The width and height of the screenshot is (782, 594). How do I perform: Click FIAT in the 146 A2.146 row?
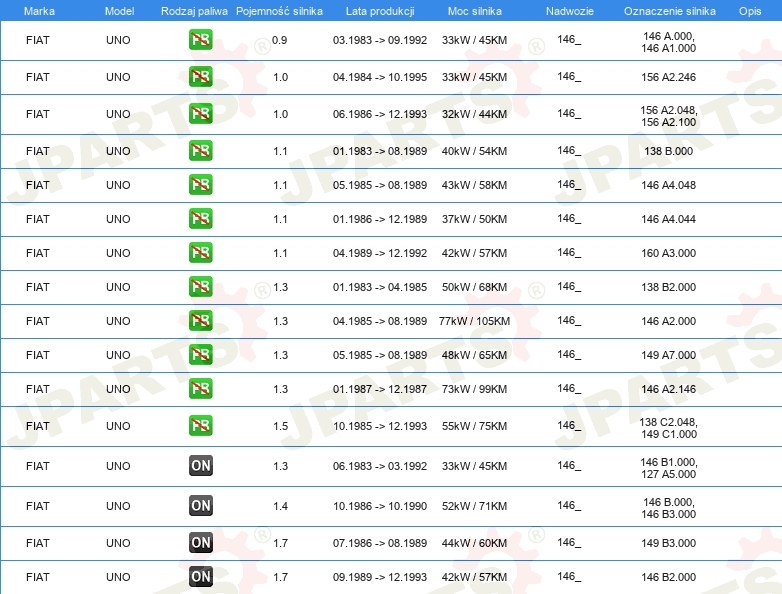point(38,389)
